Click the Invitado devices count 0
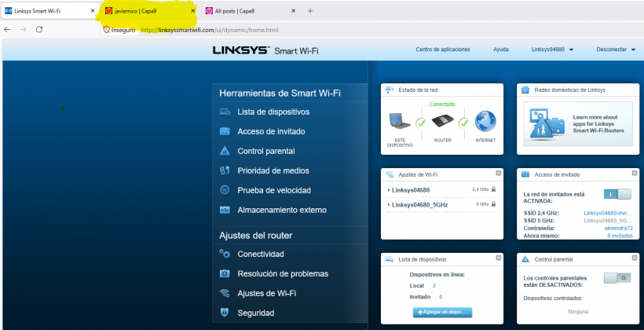644x330 pixels. (441, 297)
